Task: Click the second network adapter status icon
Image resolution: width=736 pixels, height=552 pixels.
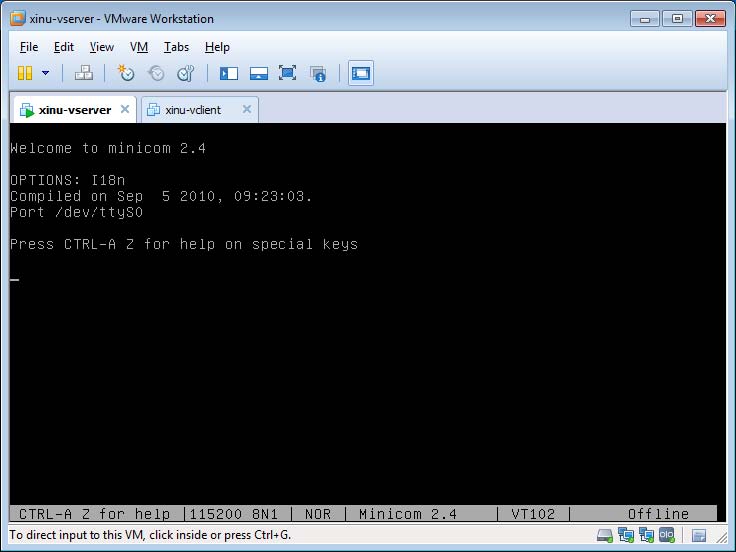Action: (646, 535)
